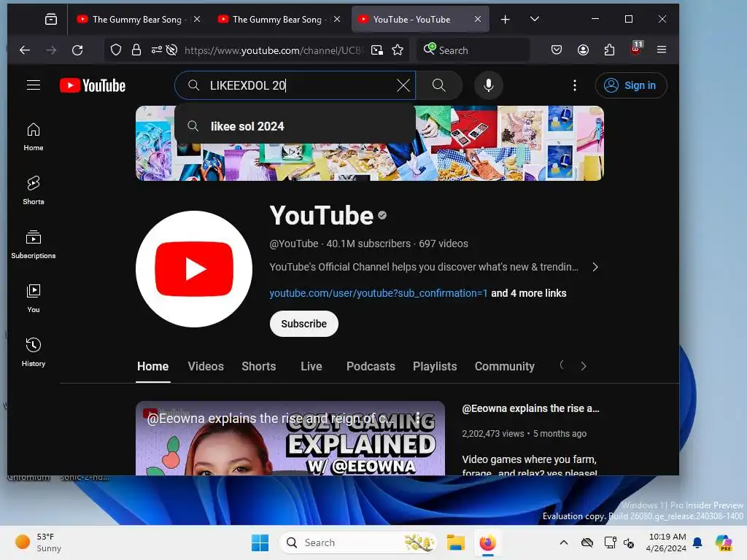Click the Firefox toolbar Search box
Screen dimensions: 747x560
[x=473, y=50]
